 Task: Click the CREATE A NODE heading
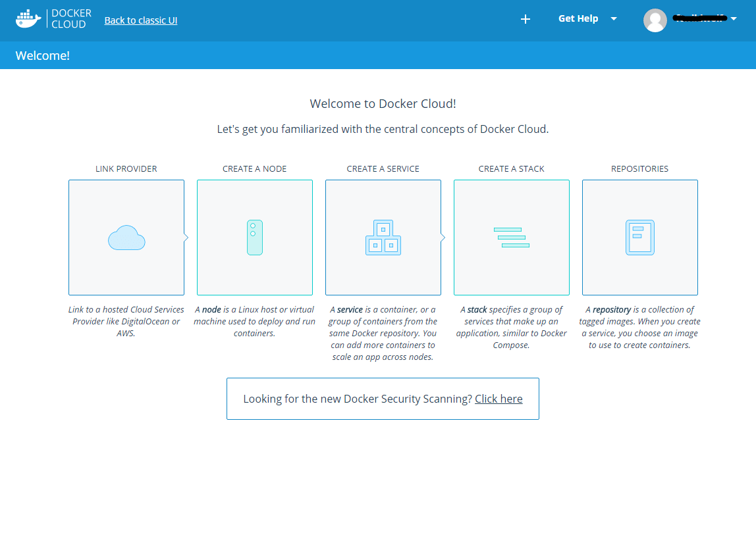click(255, 168)
